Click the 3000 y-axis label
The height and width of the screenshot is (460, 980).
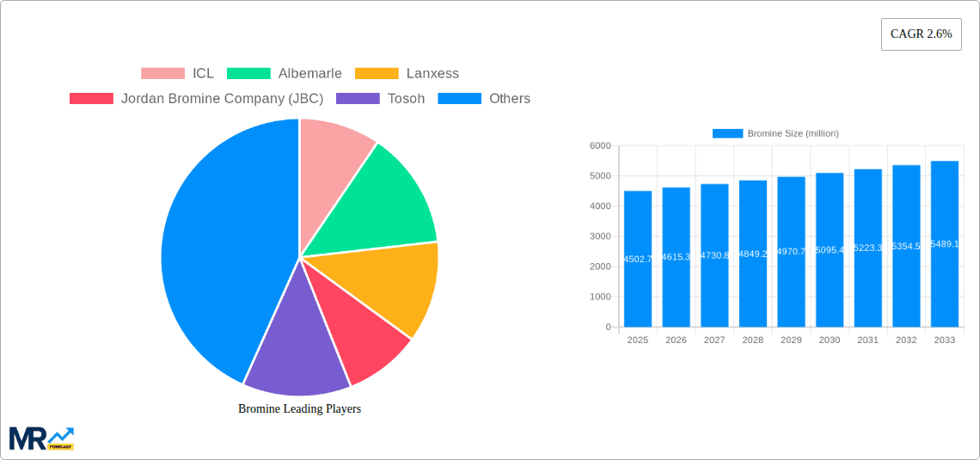[x=600, y=236]
